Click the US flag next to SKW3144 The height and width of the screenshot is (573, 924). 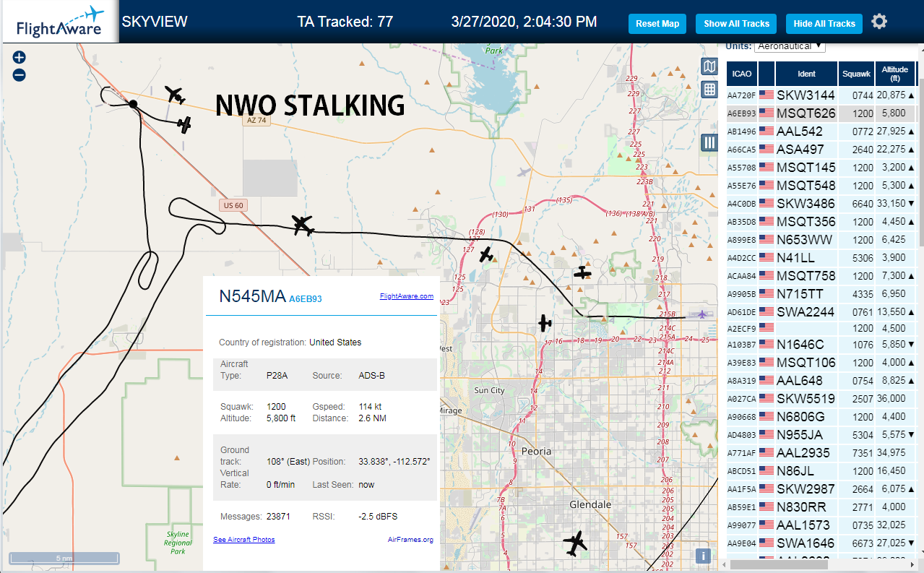point(766,95)
